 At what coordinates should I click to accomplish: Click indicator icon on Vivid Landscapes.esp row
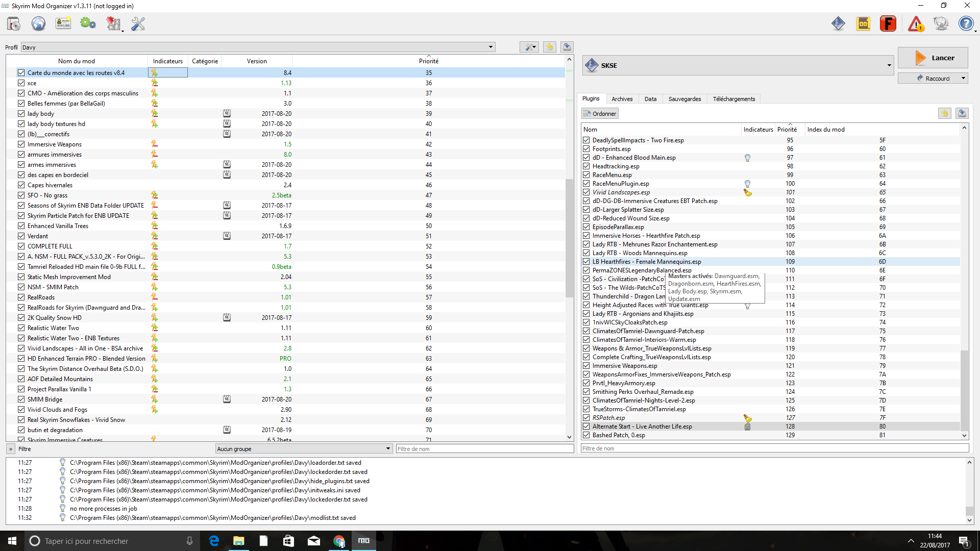748,192
